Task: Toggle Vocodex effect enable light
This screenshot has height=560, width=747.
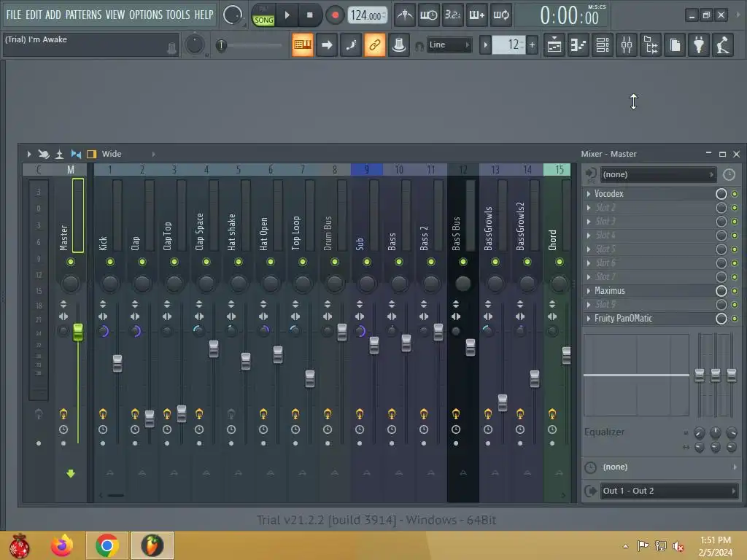Action: click(x=734, y=194)
